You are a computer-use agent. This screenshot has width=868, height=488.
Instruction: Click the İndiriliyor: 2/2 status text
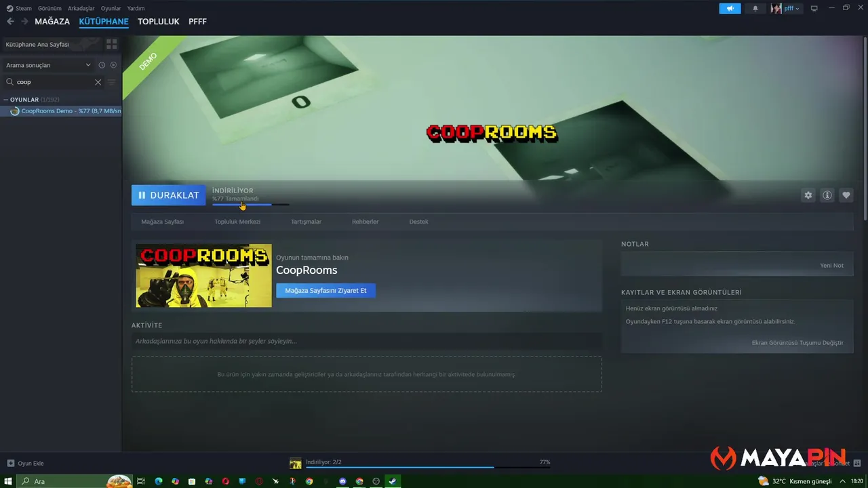coord(323,462)
